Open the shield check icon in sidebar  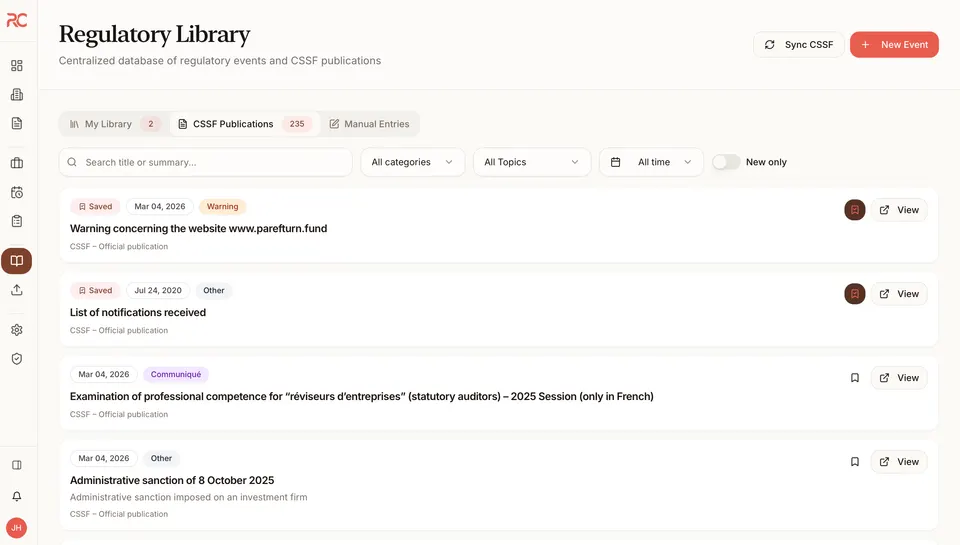[x=17, y=359]
